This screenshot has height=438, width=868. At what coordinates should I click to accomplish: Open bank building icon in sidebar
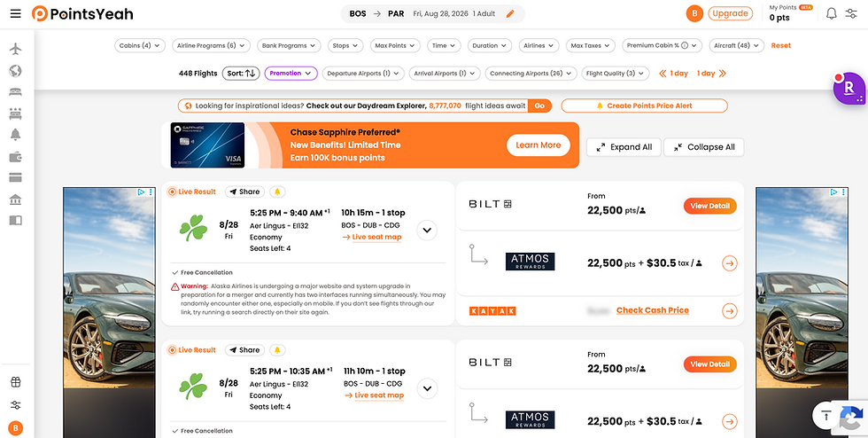(16, 199)
